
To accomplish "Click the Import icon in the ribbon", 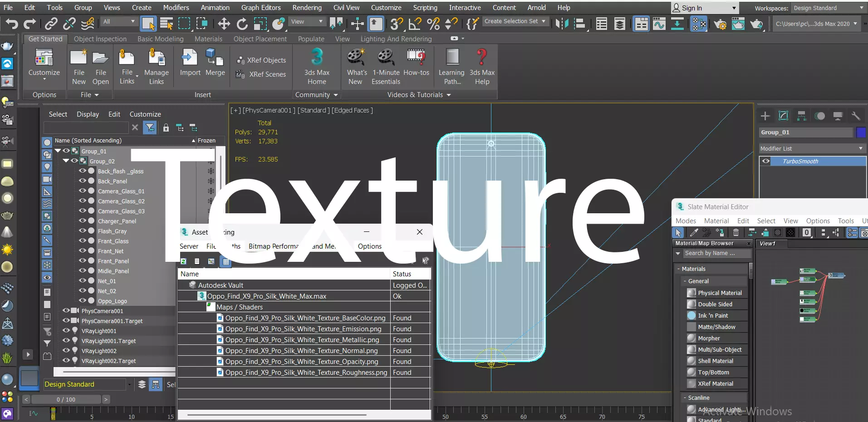I will 190,63.
